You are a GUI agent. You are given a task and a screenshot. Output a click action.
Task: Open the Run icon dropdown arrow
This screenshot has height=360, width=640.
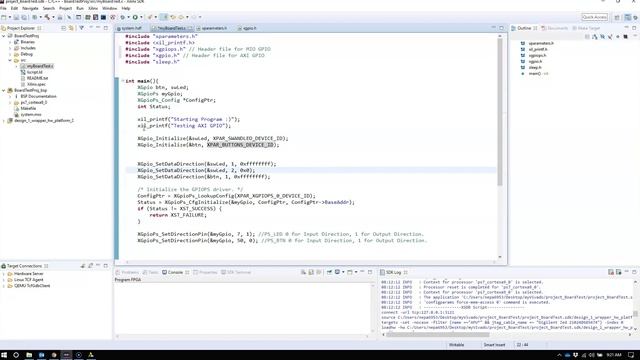click(x=141, y=17)
